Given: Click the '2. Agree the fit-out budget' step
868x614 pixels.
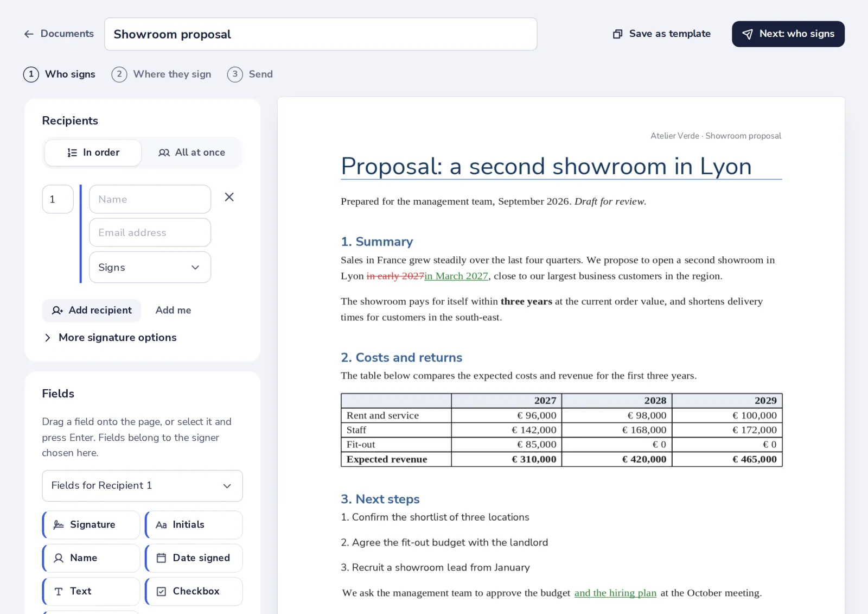Looking at the screenshot, I should click(444, 542).
